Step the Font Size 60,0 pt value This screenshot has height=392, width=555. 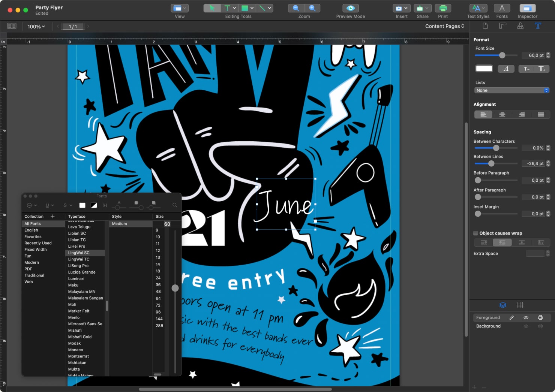pyautogui.click(x=548, y=55)
